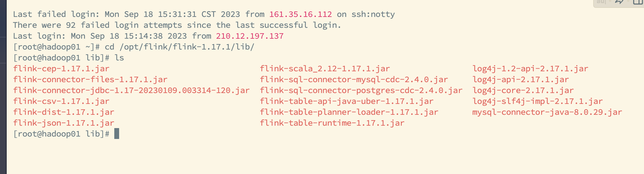Click the flink-table-runtime-1.17.1.jar entry
This screenshot has height=174, width=644.
point(332,123)
